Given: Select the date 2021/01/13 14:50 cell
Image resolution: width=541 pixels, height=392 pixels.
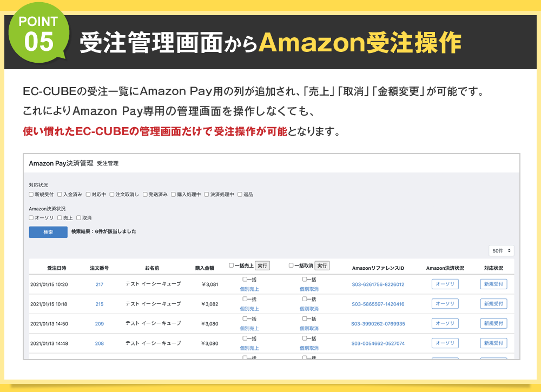Looking at the screenshot, I should pyautogui.click(x=49, y=324).
